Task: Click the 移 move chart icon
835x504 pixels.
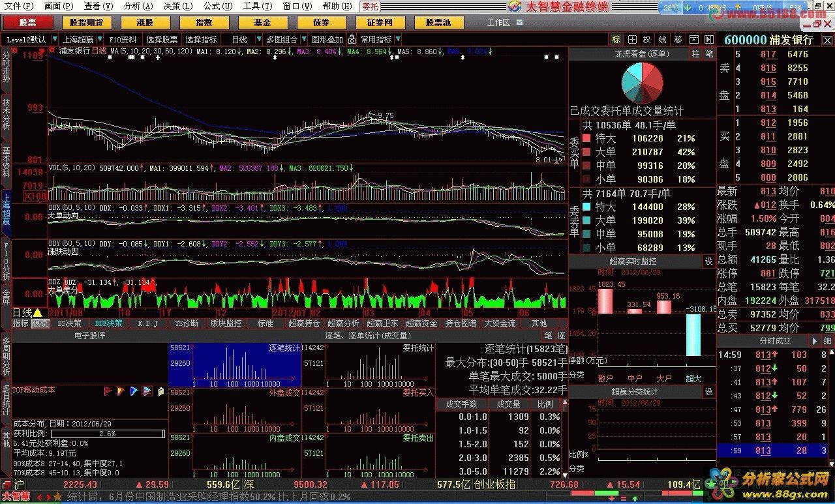Action: [x=678, y=40]
